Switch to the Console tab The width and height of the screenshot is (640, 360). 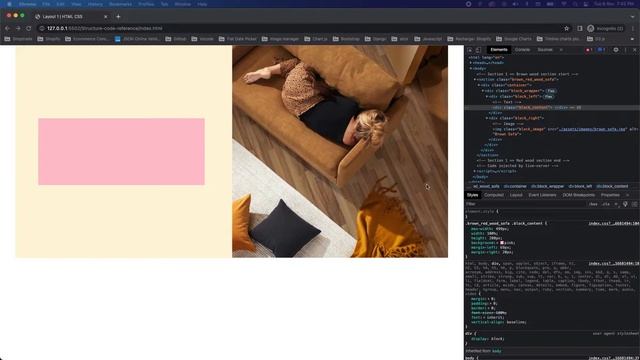point(522,50)
